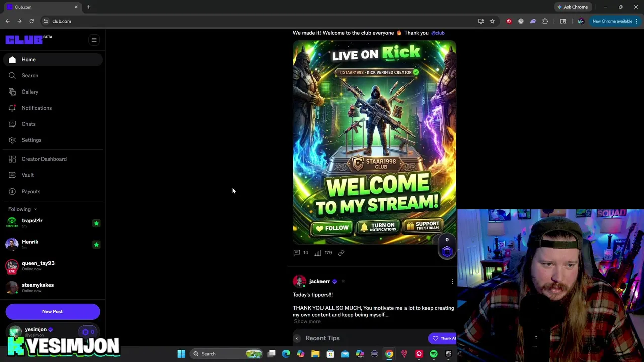
Task: Open the red record extension icon
Action: pos(509,21)
